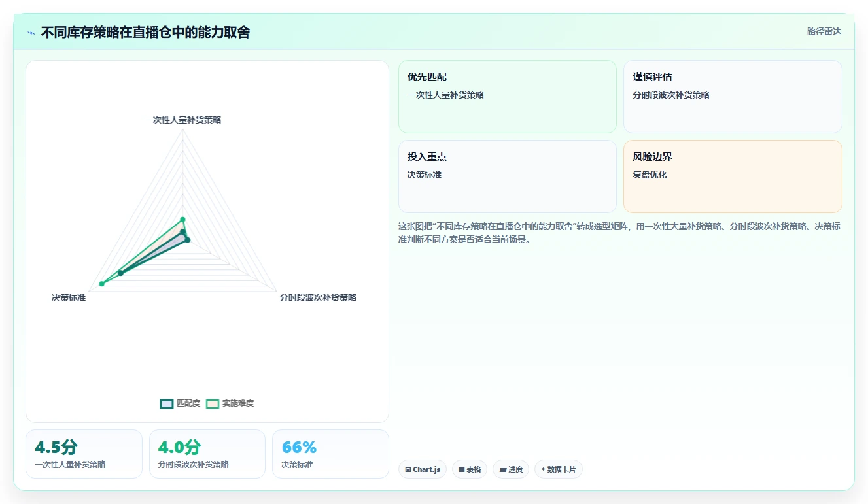Click the 数据卡片 tag chip
This screenshot has width=868, height=504.
click(x=559, y=469)
